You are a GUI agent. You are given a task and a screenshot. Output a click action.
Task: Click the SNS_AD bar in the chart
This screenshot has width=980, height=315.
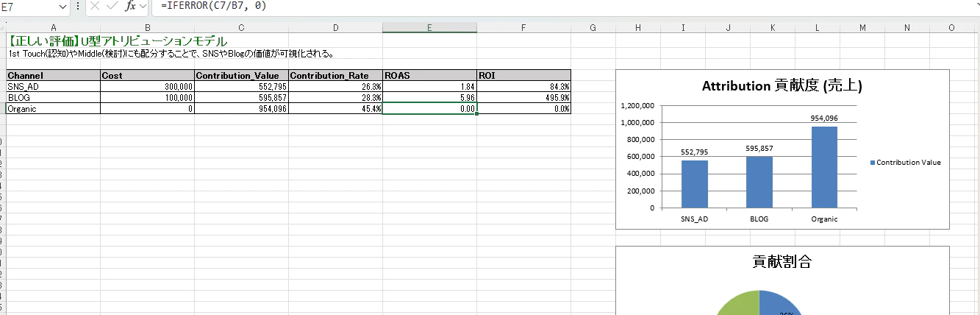click(695, 184)
